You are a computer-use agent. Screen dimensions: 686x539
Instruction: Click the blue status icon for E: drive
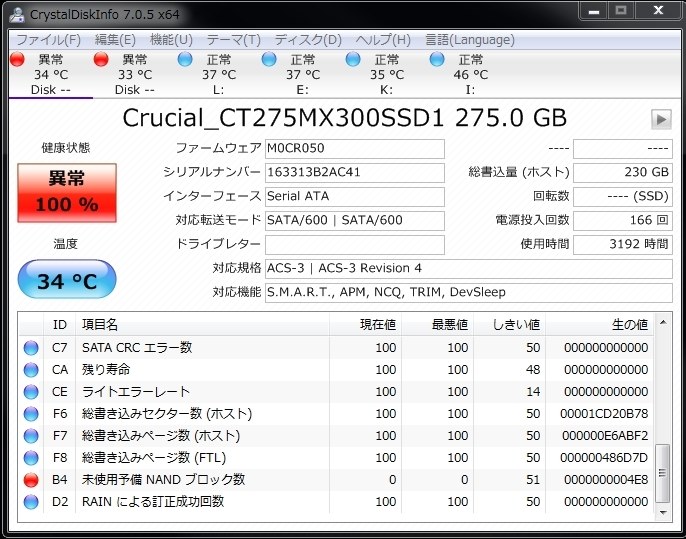click(269, 59)
